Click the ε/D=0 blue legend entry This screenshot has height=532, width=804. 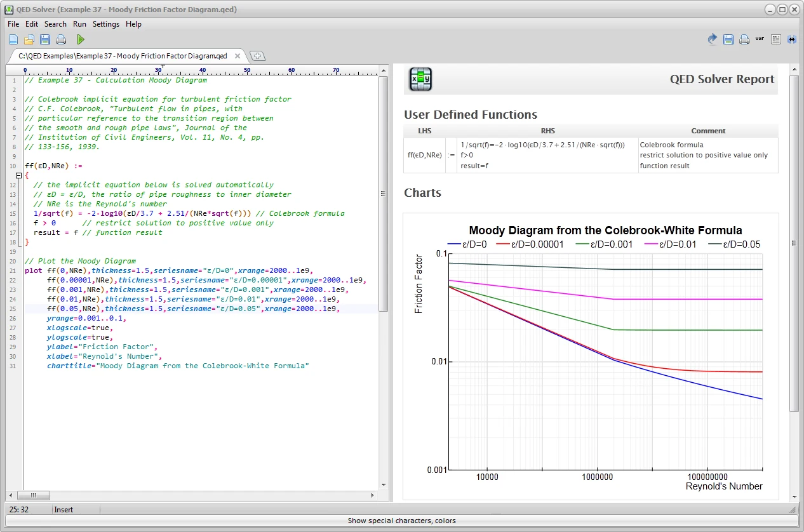pos(467,244)
